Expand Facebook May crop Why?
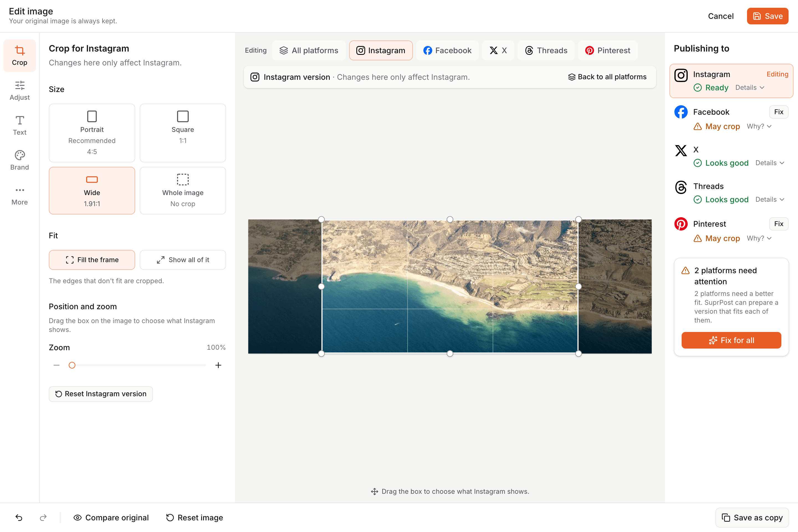The height and width of the screenshot is (532, 798). click(x=759, y=126)
